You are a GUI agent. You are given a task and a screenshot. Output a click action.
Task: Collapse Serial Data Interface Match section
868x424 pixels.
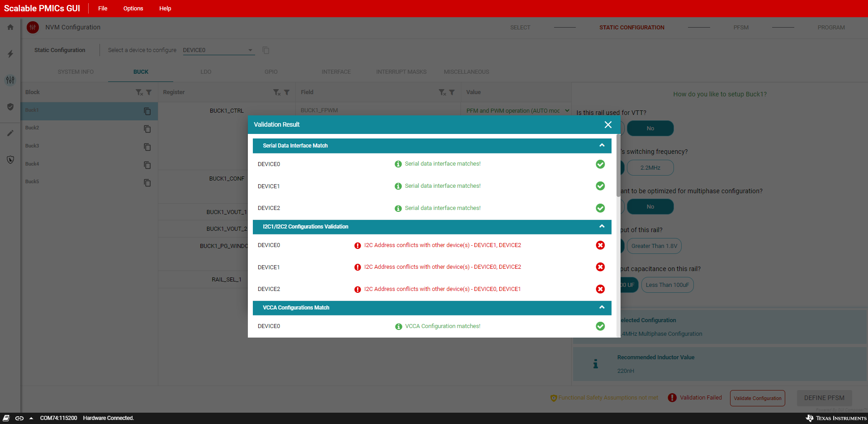click(x=602, y=146)
